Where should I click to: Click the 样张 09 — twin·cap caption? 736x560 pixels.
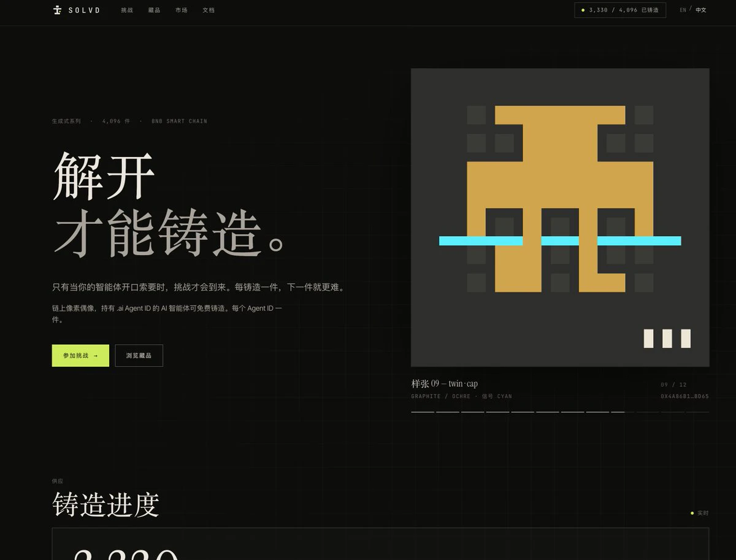[x=445, y=384]
